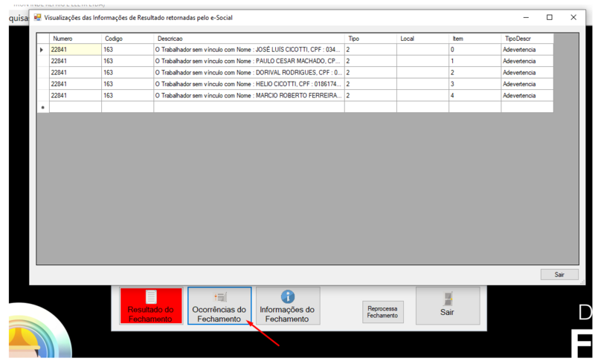Select Codigo 163 cell in PAULO CESAR row
The height and width of the screenshot is (364, 595).
[127, 61]
